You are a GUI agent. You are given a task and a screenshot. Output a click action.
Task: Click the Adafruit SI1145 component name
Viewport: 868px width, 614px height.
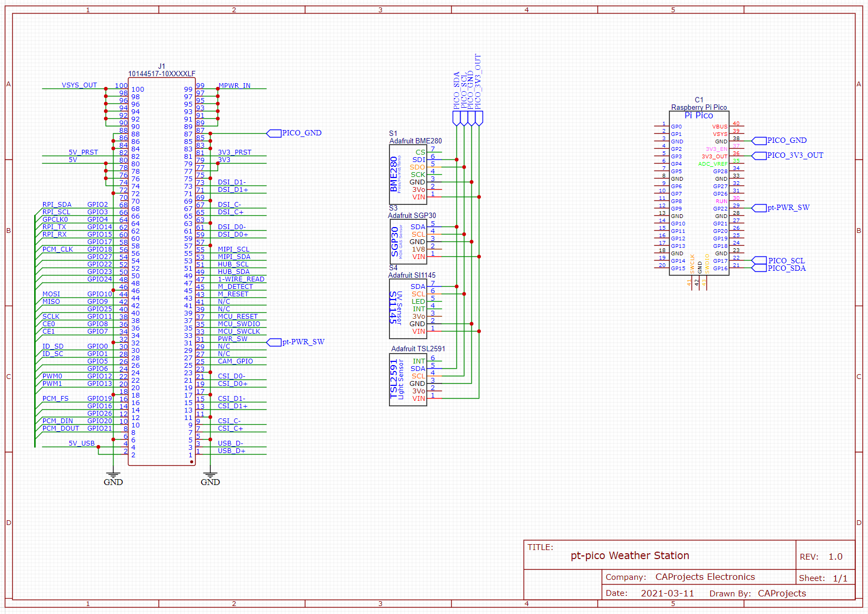point(412,276)
